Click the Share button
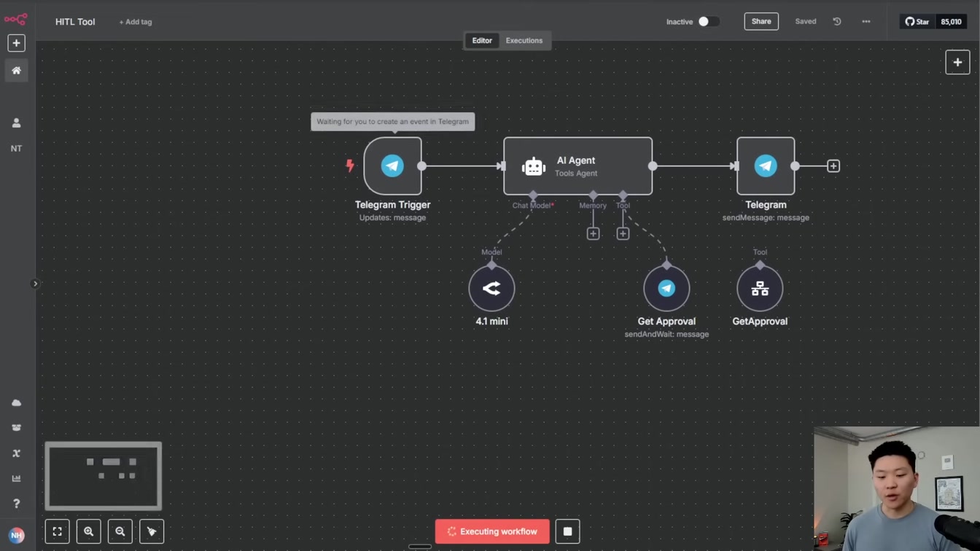This screenshot has width=980, height=551. [761, 22]
